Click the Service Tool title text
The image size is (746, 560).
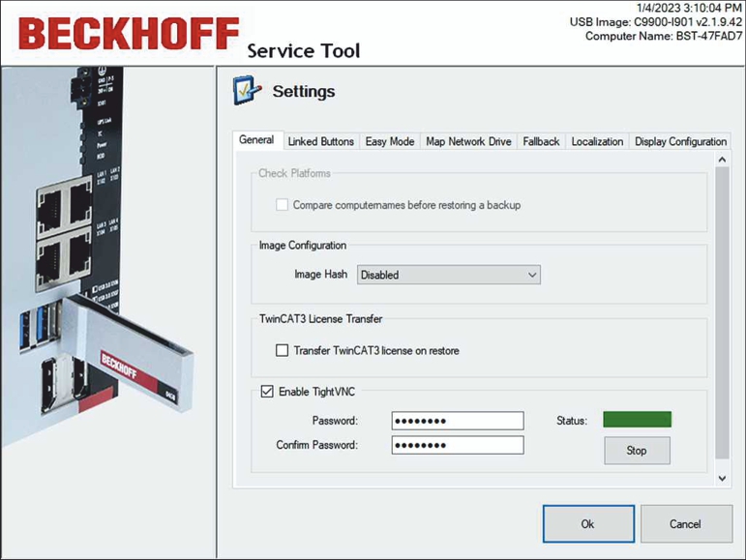304,51
